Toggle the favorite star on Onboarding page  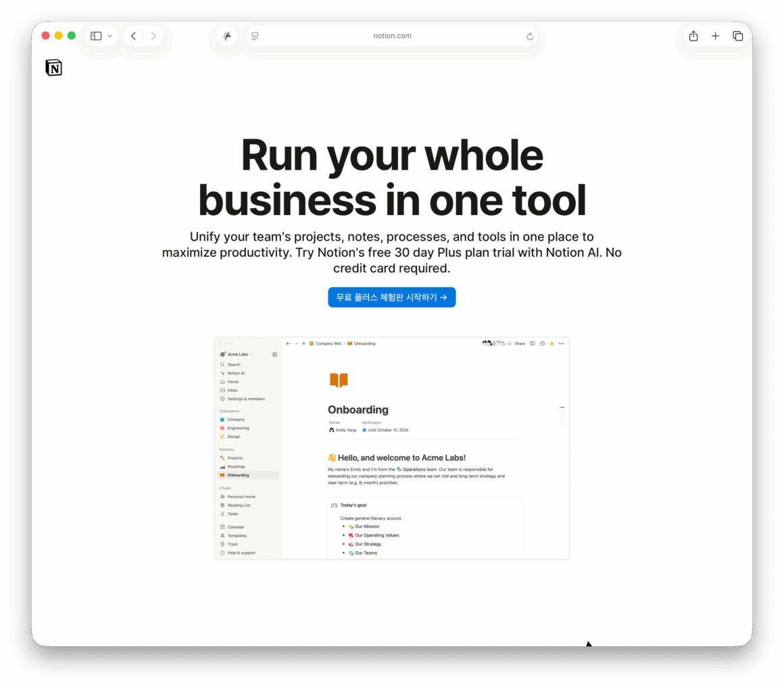point(552,343)
